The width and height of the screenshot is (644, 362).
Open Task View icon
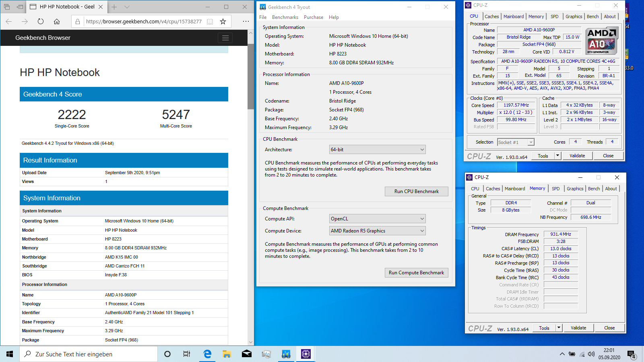click(x=187, y=354)
